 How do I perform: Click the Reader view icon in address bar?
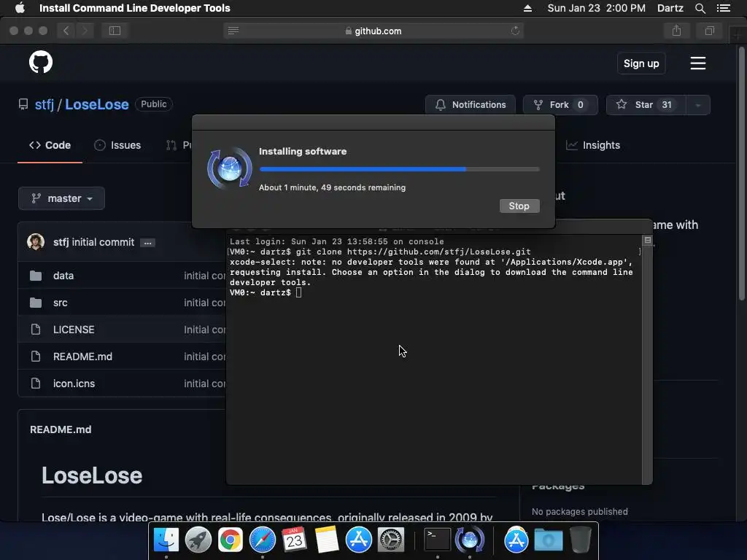[x=233, y=31]
